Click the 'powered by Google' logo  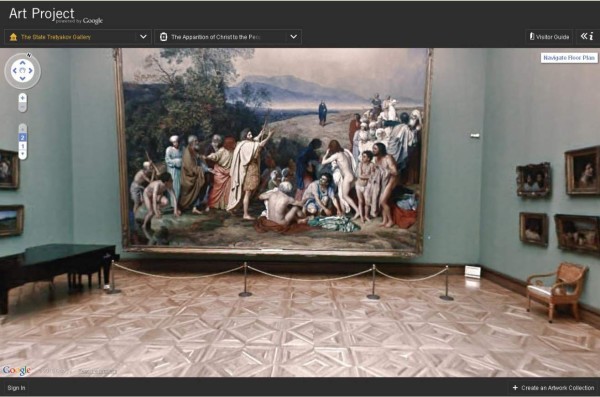click(x=79, y=21)
